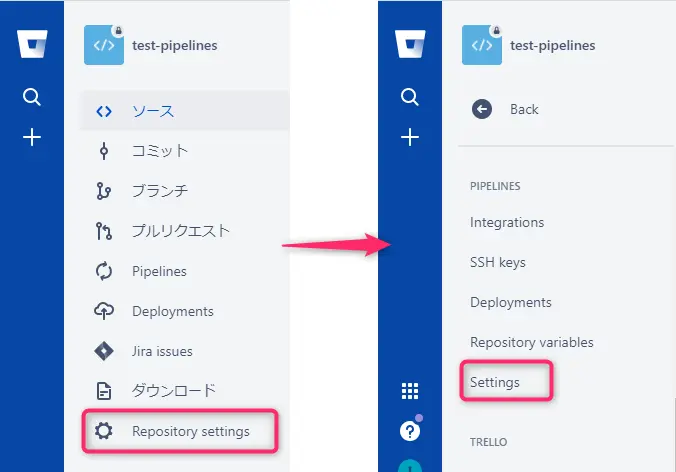
Task: Click the Back arrow icon
Action: pos(482,109)
